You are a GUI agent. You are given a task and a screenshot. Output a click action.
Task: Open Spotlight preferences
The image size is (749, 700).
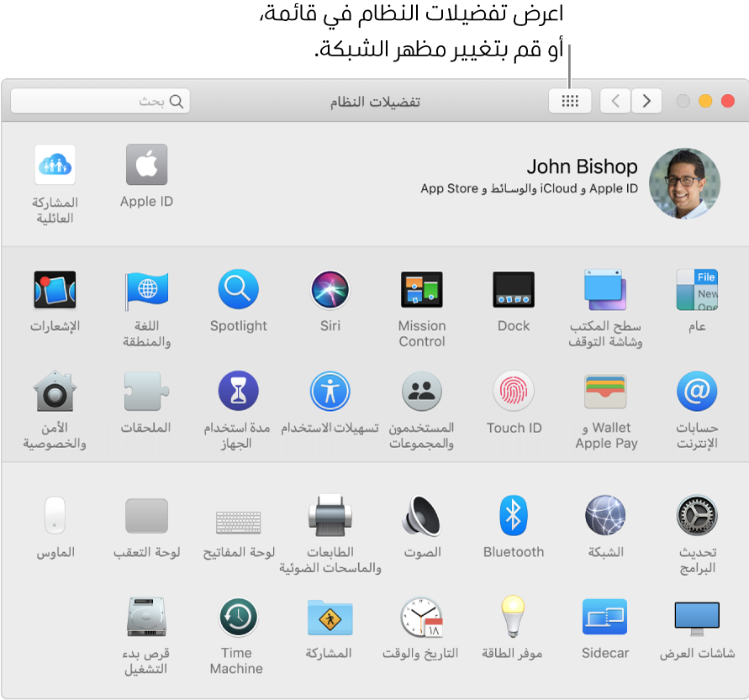click(239, 290)
